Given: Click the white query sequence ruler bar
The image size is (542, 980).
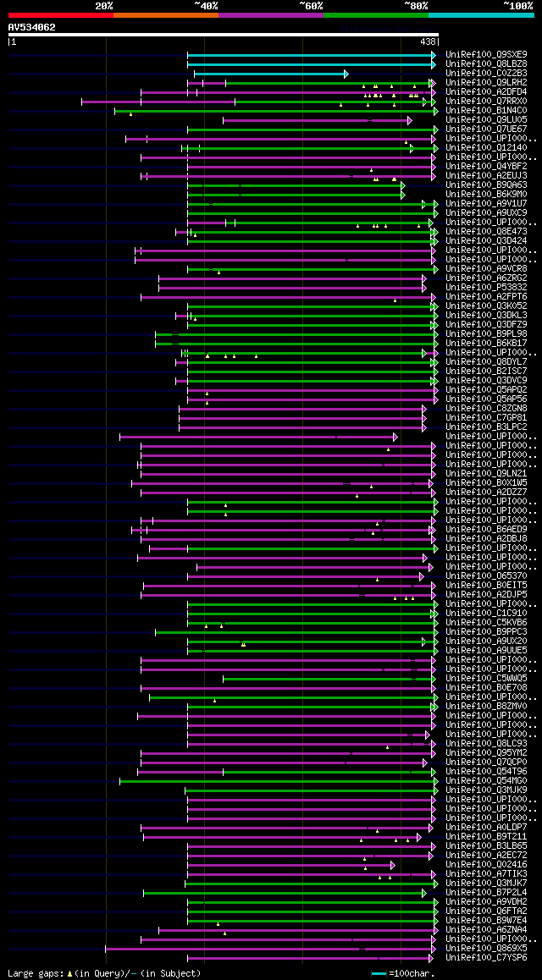Looking at the screenshot, I should coord(224,35).
